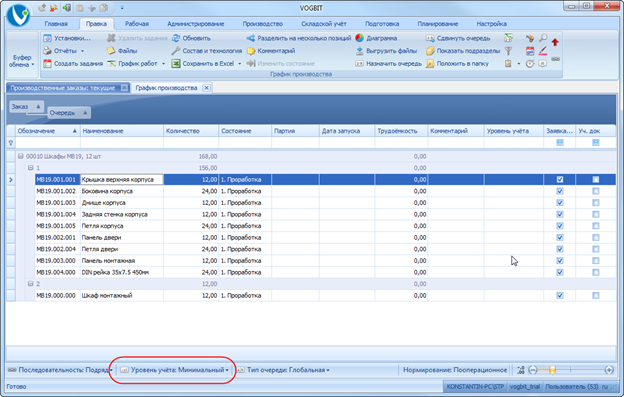Click the chain link icon in ribbon
Image resolution: width=624 pixels, height=397 pixels.
point(556,59)
